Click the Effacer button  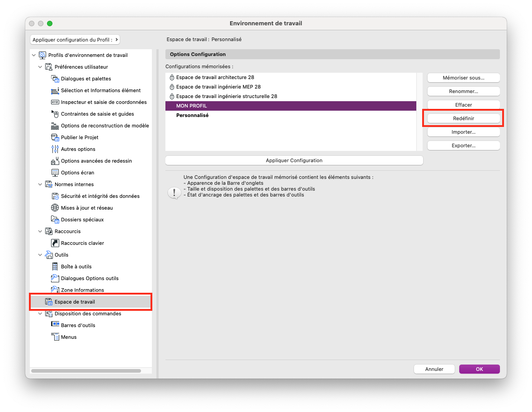click(463, 105)
